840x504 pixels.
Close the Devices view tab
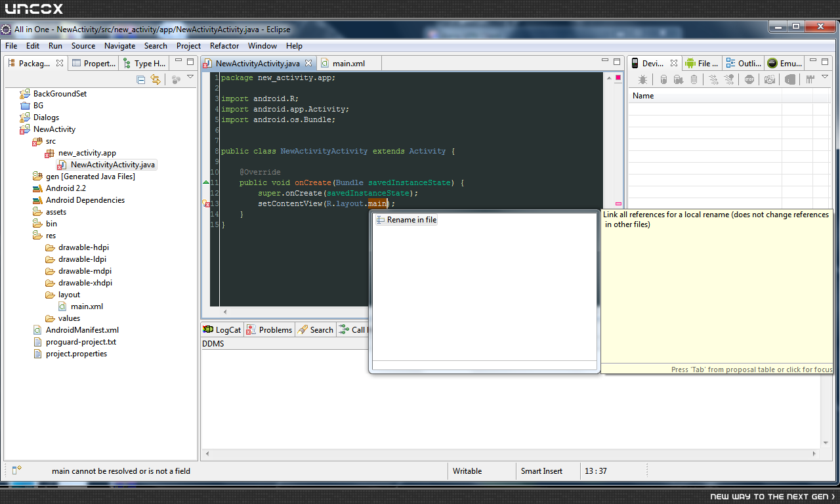point(673,63)
